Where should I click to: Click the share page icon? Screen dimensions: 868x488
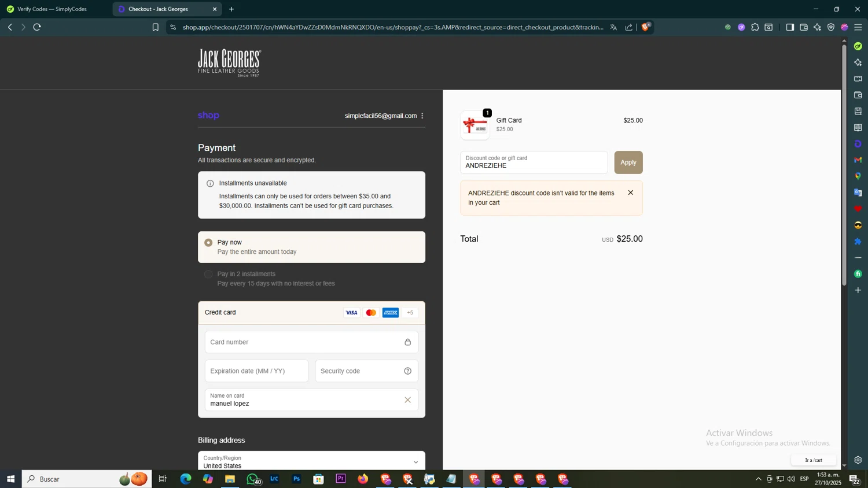[628, 27]
